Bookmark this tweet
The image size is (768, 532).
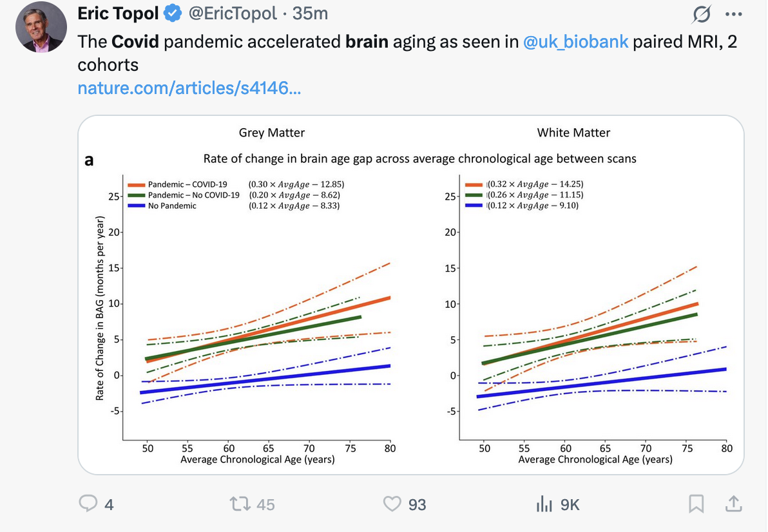696,504
